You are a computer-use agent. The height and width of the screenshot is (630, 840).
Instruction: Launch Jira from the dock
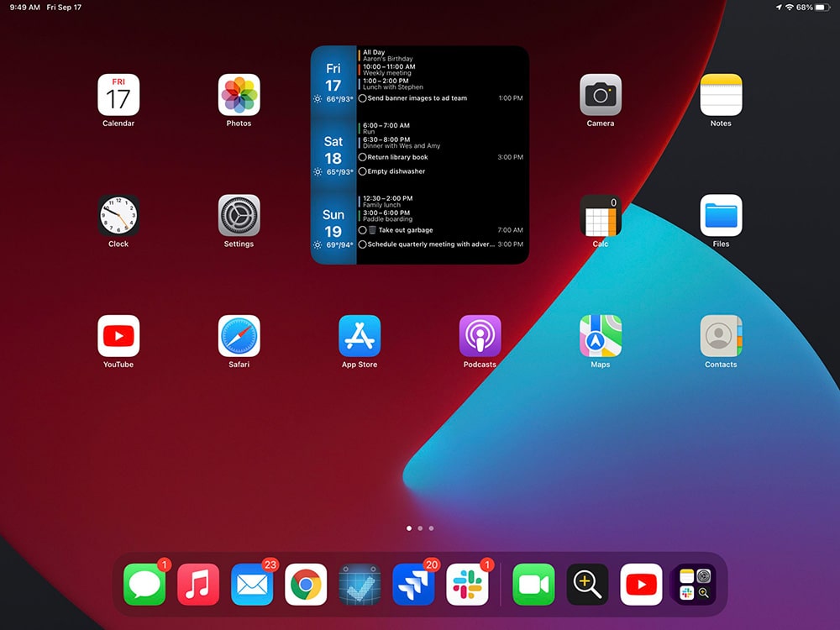[x=415, y=583]
